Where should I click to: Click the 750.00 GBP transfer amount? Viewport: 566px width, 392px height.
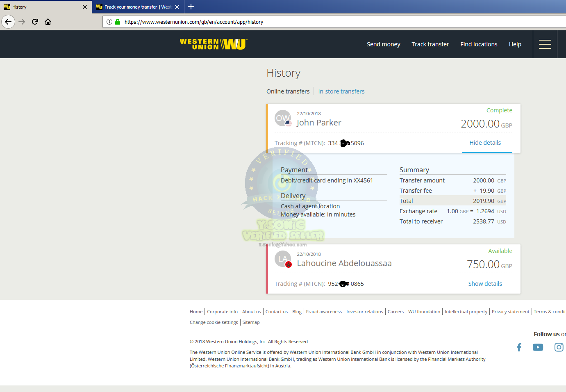pos(489,264)
